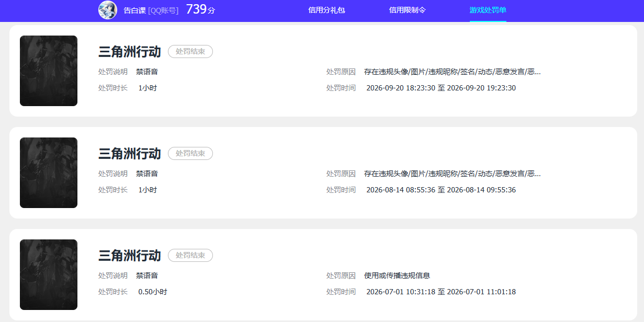Click the truncated penalty reason of 2026-08-14 card
Screen dimensions: 644x322
pos(453,174)
